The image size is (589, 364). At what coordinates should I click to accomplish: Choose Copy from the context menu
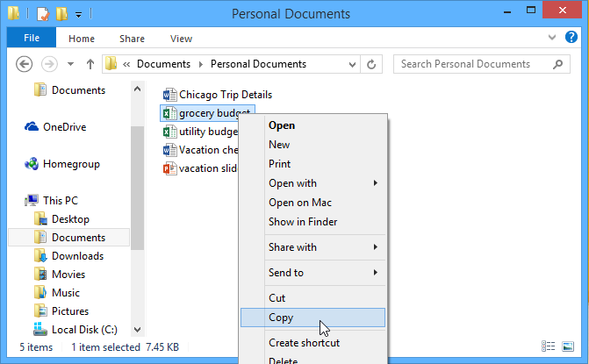[x=281, y=318]
